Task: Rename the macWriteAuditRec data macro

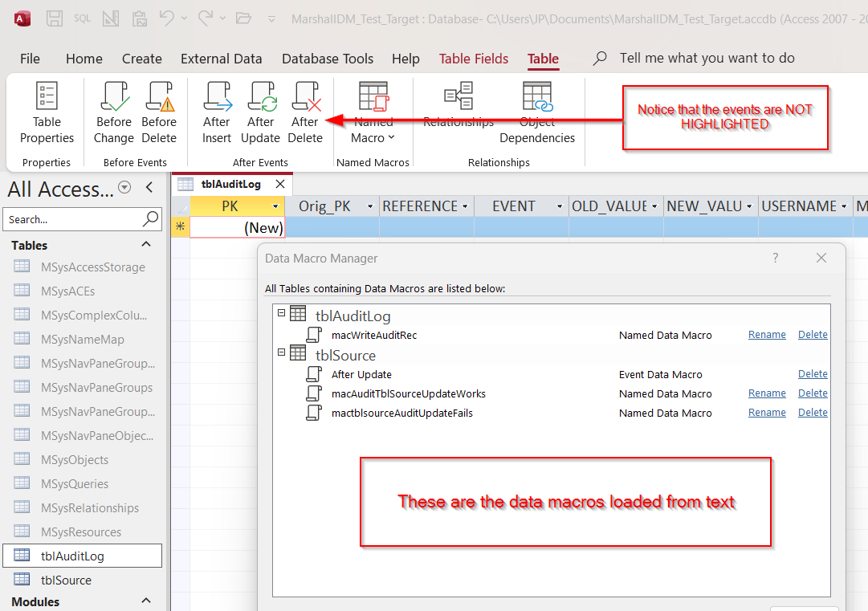Action: click(767, 335)
